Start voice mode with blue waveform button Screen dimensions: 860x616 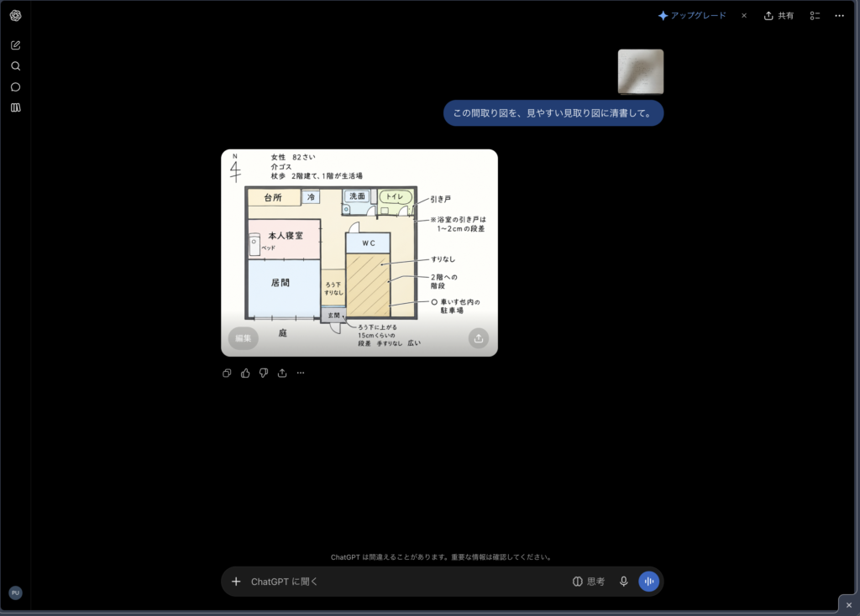pyautogui.click(x=649, y=582)
